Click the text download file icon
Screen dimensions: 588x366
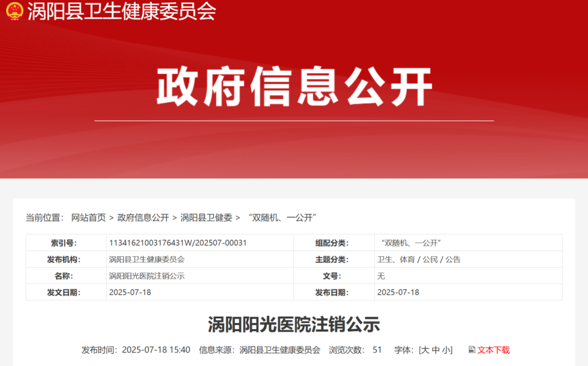click(x=471, y=350)
